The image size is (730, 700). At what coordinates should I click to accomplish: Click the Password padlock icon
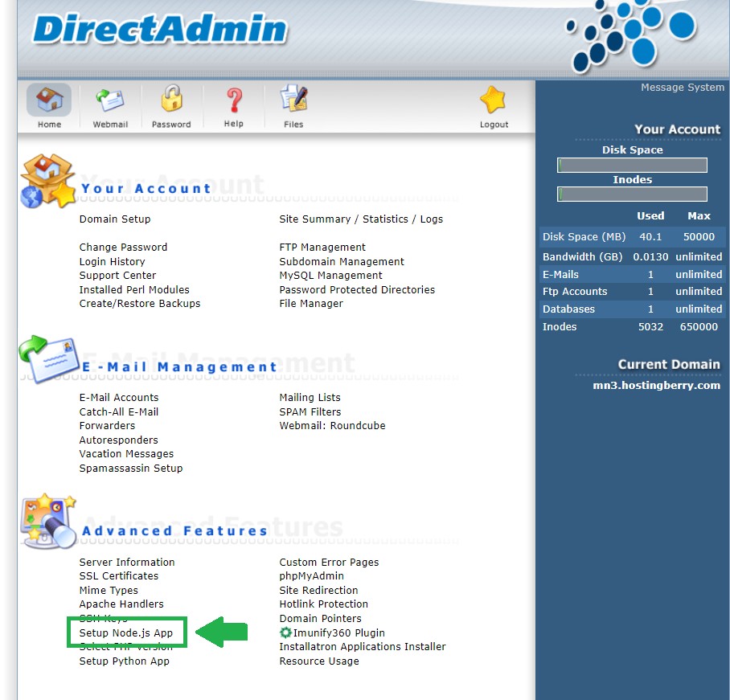point(171,100)
